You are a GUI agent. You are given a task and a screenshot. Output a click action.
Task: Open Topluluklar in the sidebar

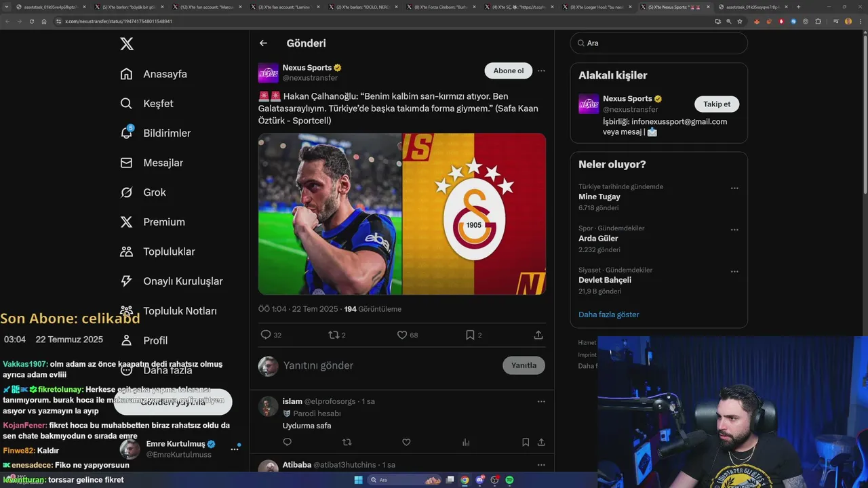(157, 251)
